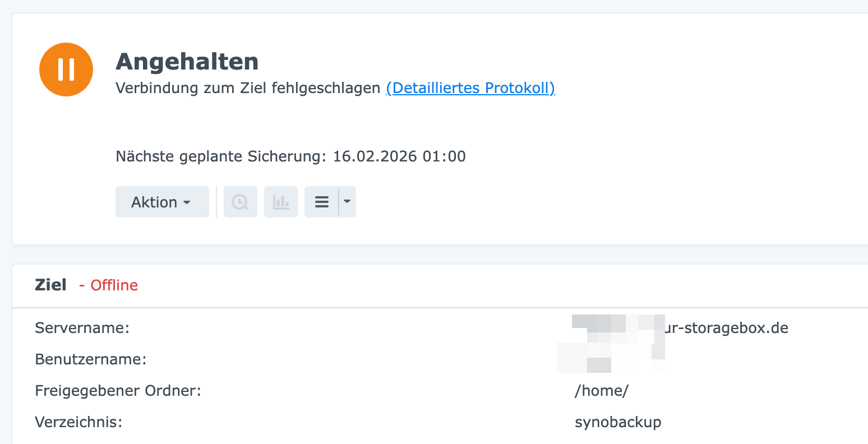This screenshot has height=444, width=868.
Task: Click the Ziel section header
Action: point(50,285)
